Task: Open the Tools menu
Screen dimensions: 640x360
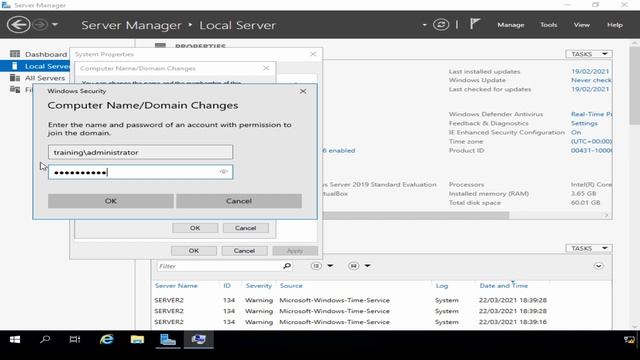Action: coord(549,25)
